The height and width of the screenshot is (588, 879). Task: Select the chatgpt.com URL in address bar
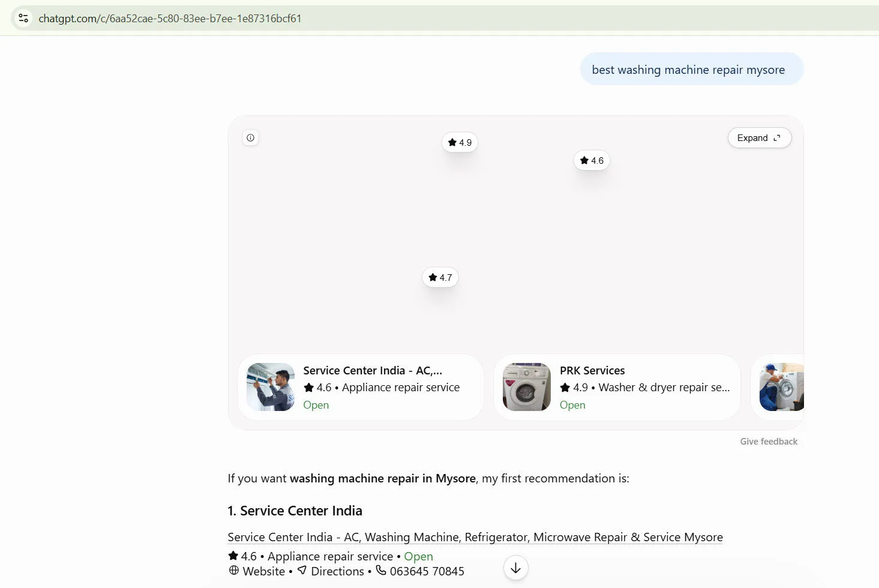(170, 19)
